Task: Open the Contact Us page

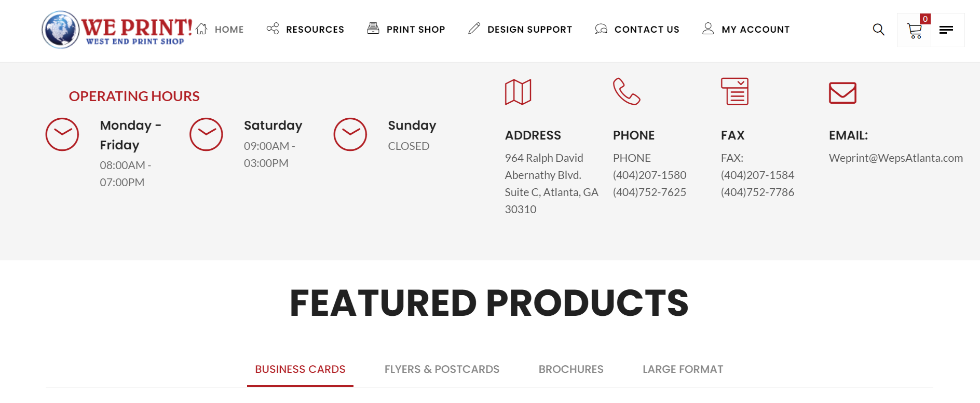Action: pos(637,30)
